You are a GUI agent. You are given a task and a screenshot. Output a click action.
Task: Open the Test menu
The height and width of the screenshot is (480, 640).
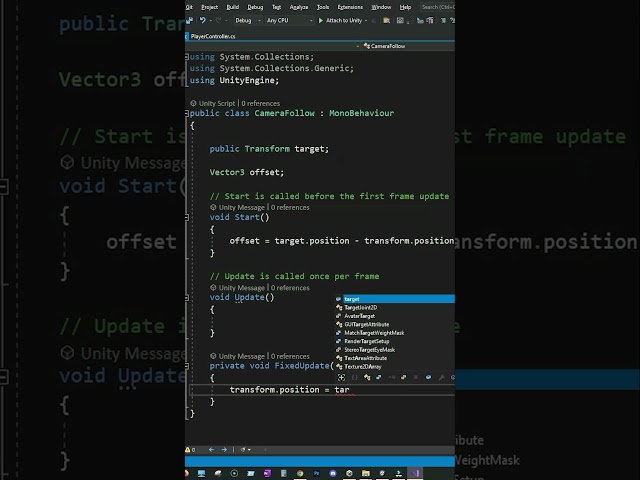276,7
